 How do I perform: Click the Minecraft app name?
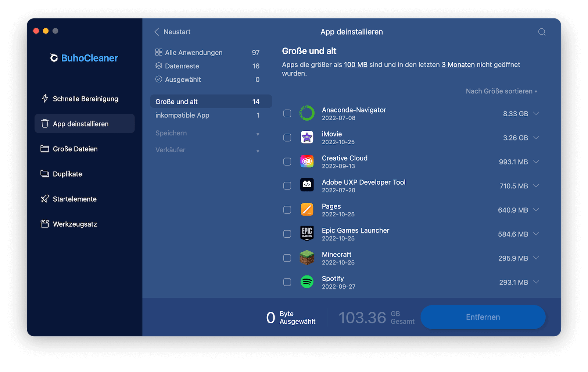pos(337,254)
